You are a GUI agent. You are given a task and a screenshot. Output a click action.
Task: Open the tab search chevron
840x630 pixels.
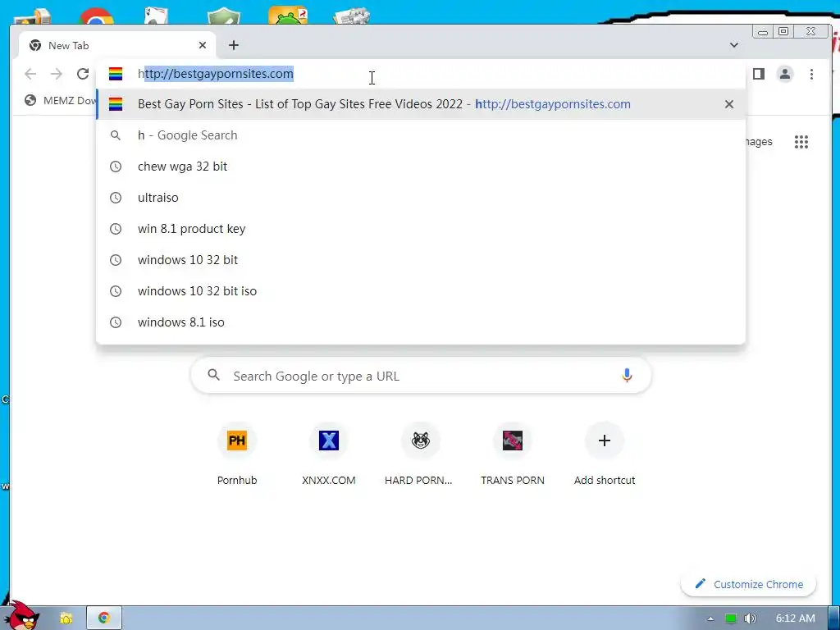[x=734, y=46]
